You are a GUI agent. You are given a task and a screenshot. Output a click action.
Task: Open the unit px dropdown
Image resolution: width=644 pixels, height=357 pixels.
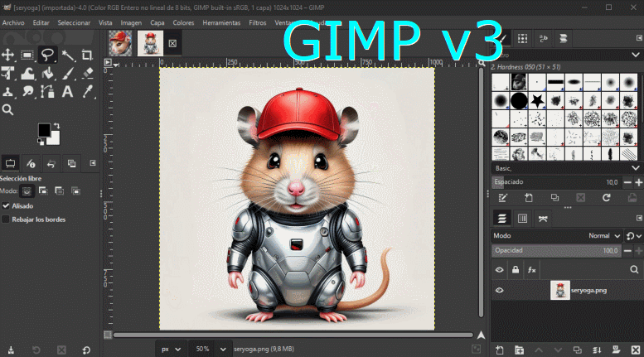click(171, 350)
